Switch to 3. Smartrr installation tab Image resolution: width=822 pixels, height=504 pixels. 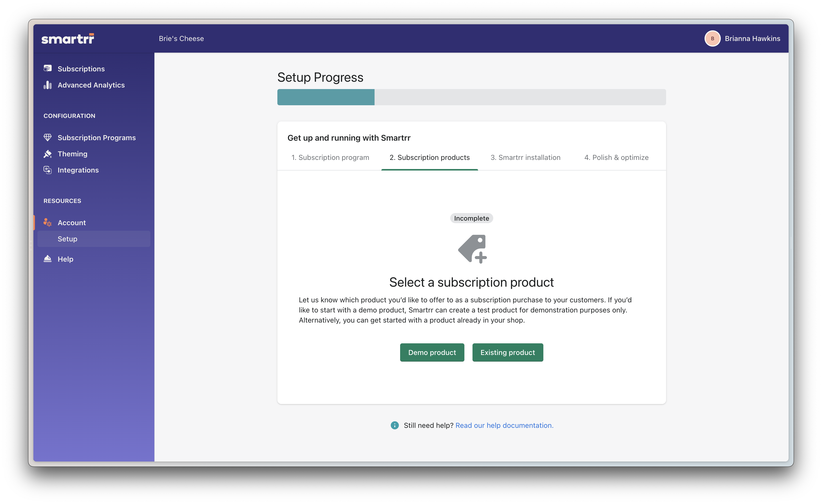[x=525, y=157]
